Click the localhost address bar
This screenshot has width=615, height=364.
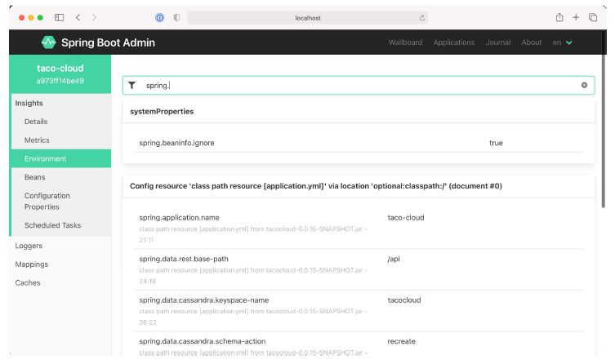(306, 17)
